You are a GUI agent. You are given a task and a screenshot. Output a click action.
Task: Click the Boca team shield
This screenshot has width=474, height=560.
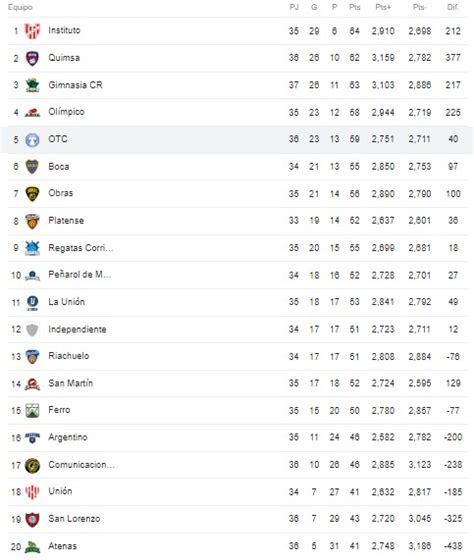click(32, 166)
